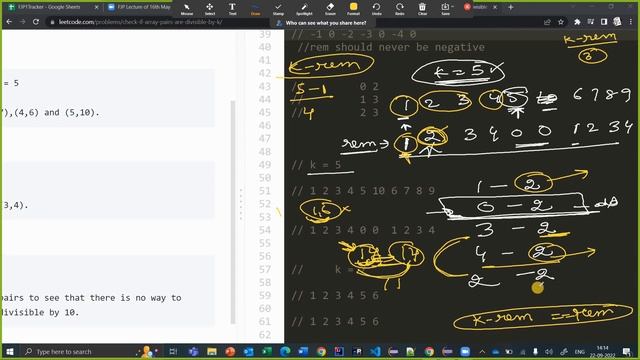Show hidden system tray icons

[482, 351]
